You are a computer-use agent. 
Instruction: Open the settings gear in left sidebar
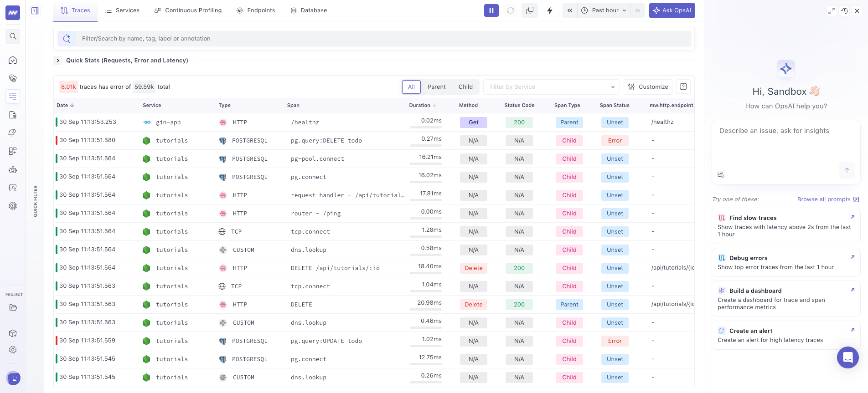click(x=13, y=350)
